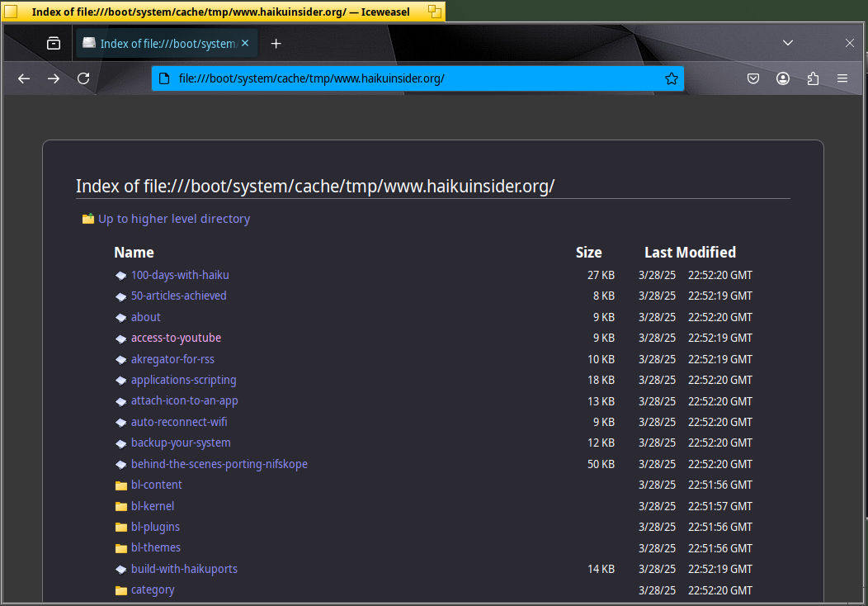Image resolution: width=868 pixels, height=606 pixels.
Task: Click the file icon beside 100-days-with-haiku
Action: [121, 276]
